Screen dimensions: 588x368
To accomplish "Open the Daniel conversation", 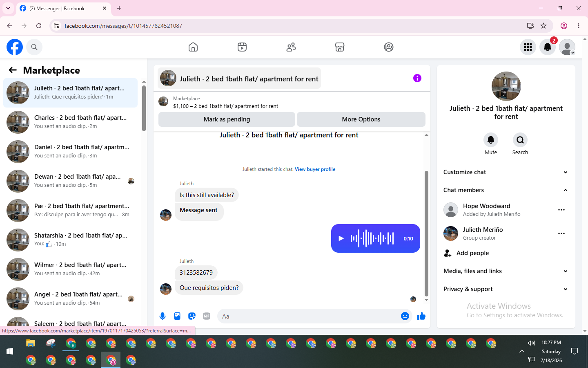I will click(70, 152).
